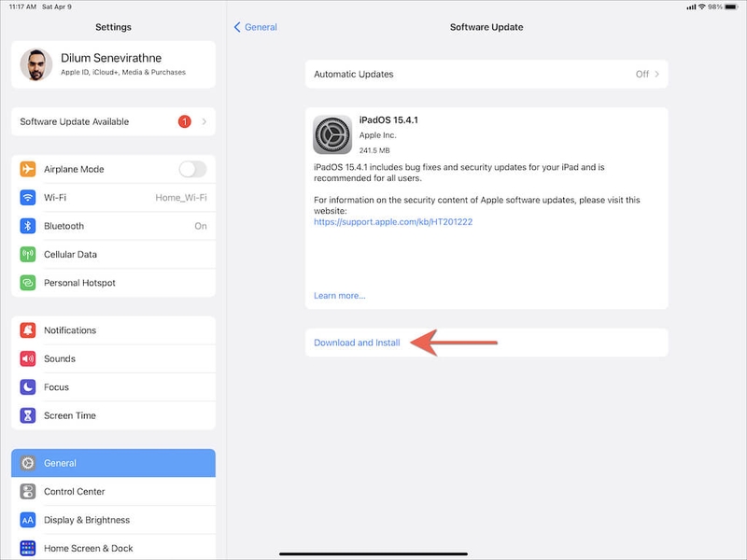Tap the Sounds speaker icon
747x560 pixels.
click(x=28, y=358)
